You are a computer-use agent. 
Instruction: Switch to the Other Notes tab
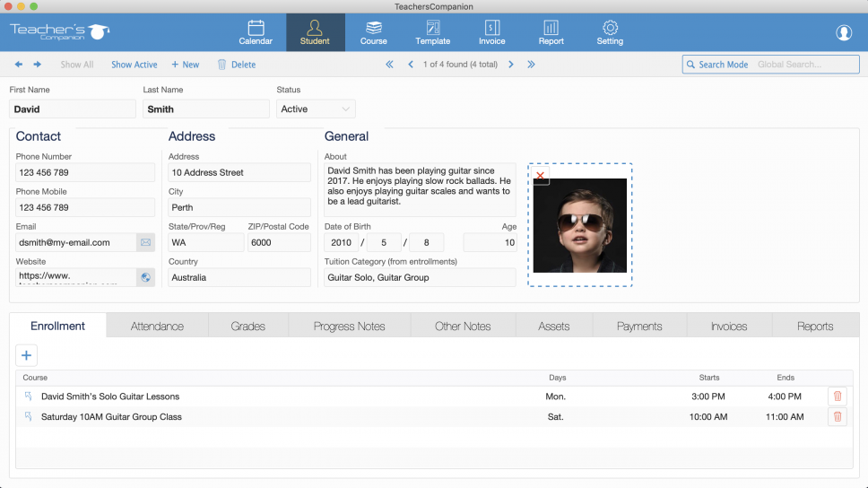click(x=463, y=327)
